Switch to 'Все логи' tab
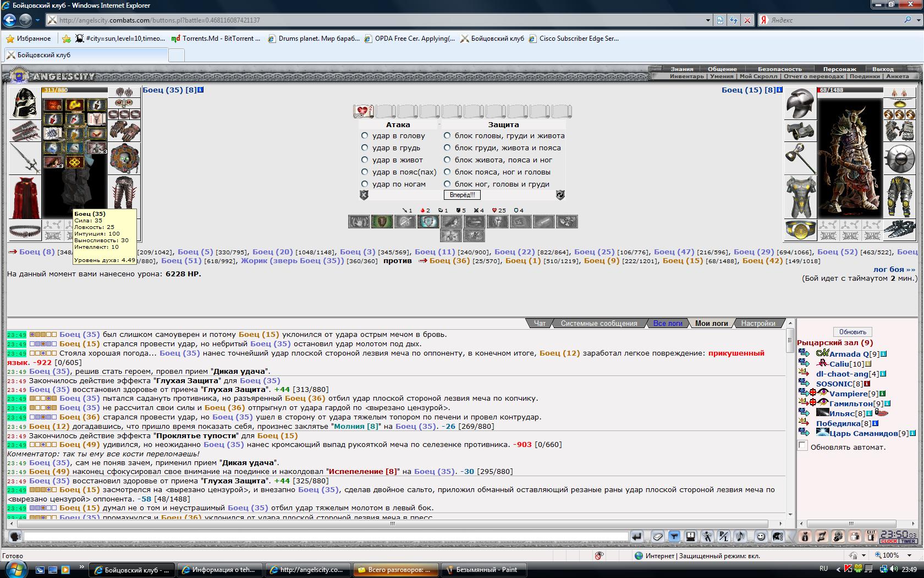 point(667,323)
